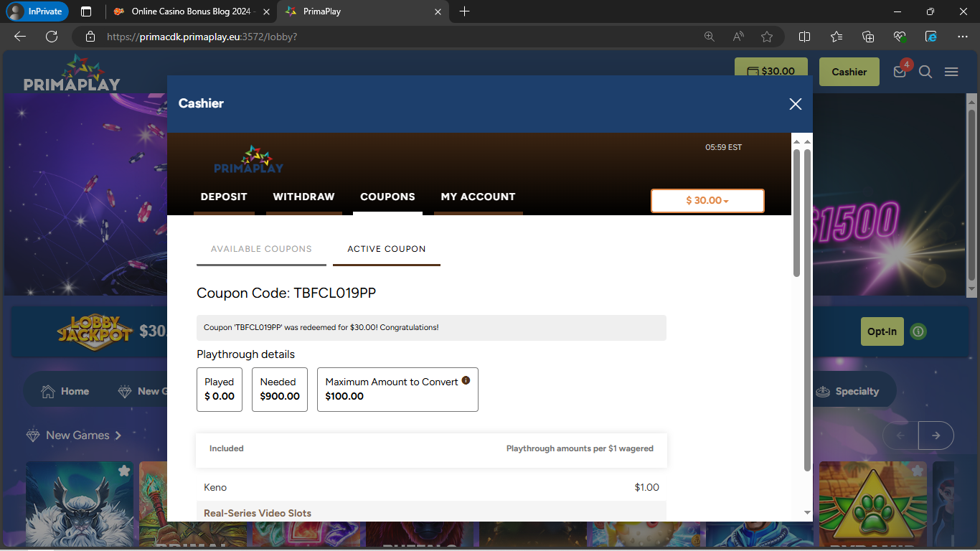Expand the New Games section chevron

coord(118,435)
